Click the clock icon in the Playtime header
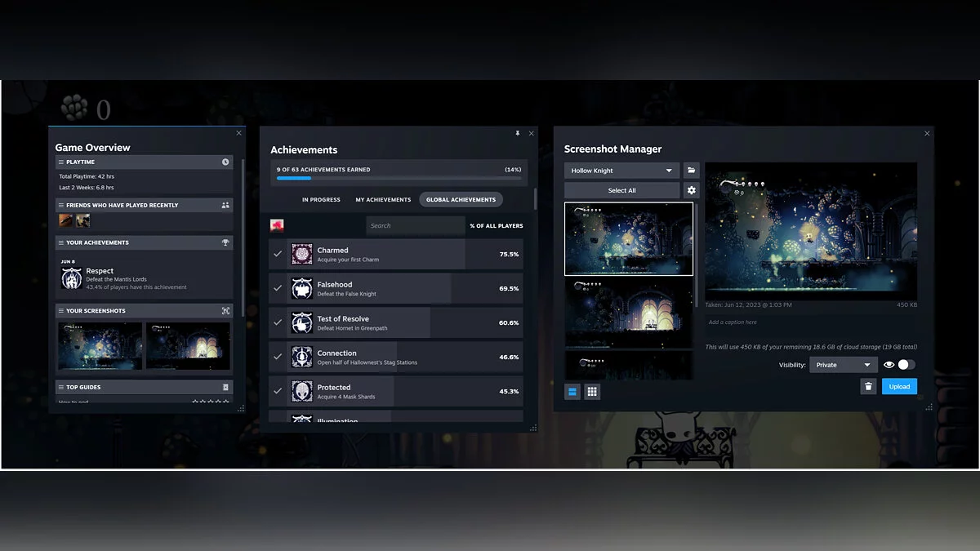This screenshot has height=551, width=980. coord(225,162)
